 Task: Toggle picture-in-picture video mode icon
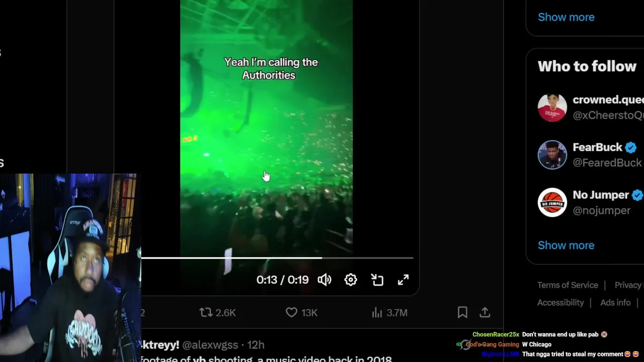click(x=377, y=280)
